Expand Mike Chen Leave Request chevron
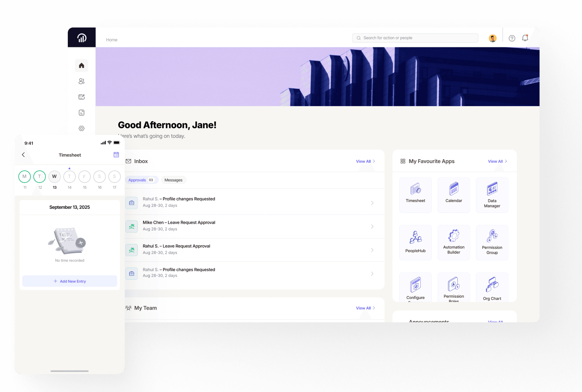The width and height of the screenshot is (582, 392). tap(372, 227)
